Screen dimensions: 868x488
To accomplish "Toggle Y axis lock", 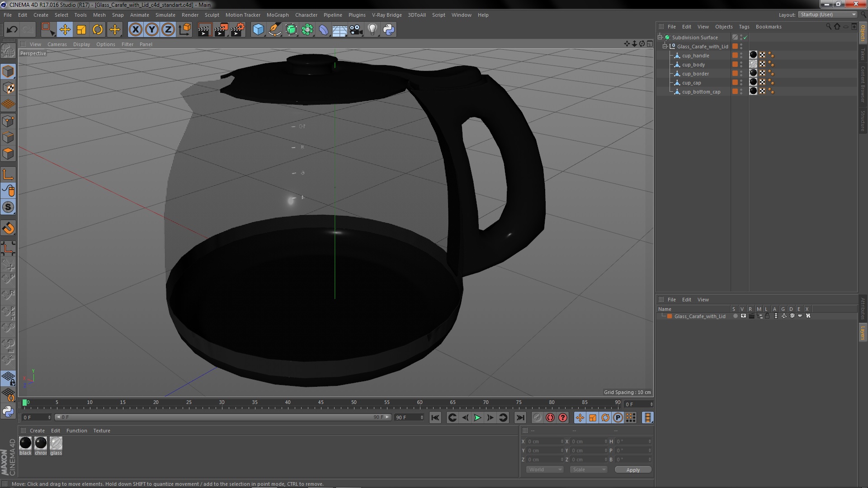I will (x=152, y=30).
